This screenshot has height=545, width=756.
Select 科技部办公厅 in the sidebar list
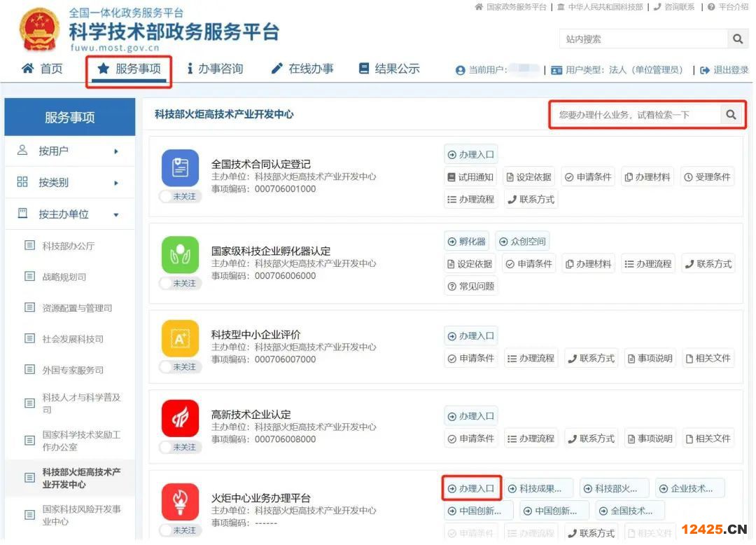point(68,246)
